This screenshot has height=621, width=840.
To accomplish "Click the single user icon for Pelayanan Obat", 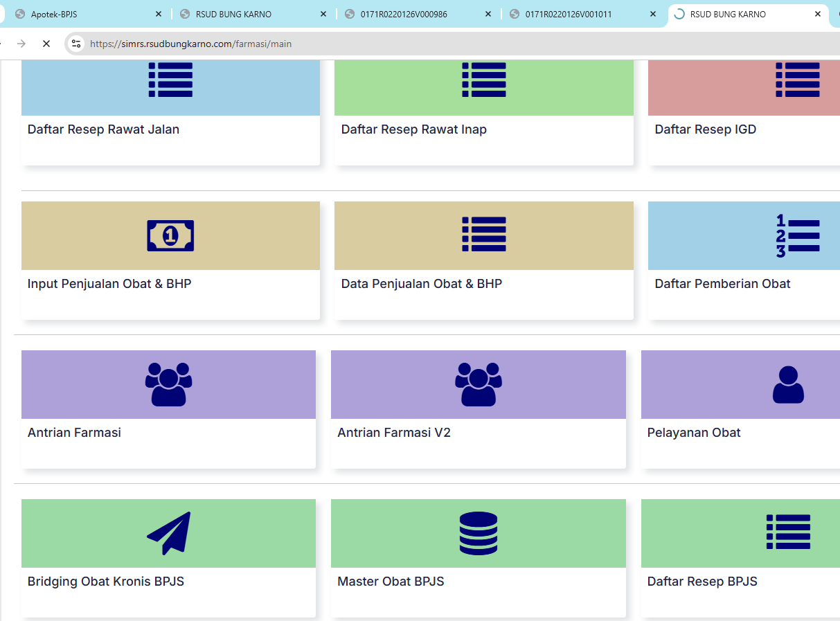I will 788,384.
